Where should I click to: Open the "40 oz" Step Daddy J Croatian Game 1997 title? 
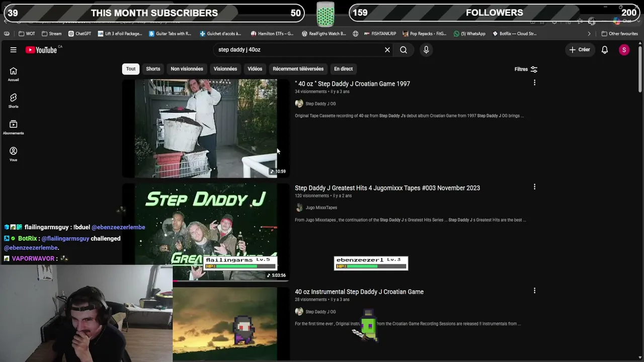[352, 84]
